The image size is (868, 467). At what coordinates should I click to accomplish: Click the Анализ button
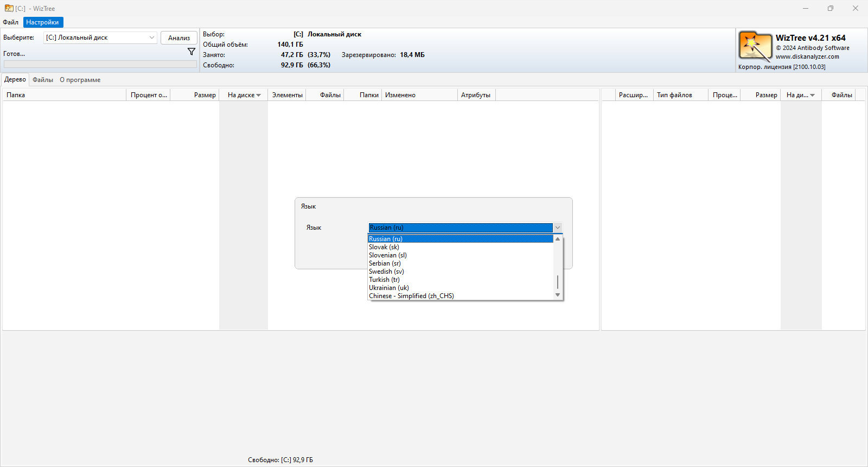pyautogui.click(x=179, y=38)
